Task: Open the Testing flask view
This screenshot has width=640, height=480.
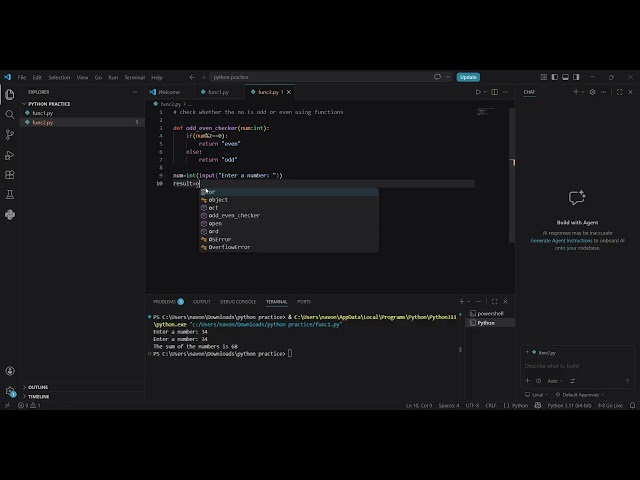Action: (x=10, y=195)
